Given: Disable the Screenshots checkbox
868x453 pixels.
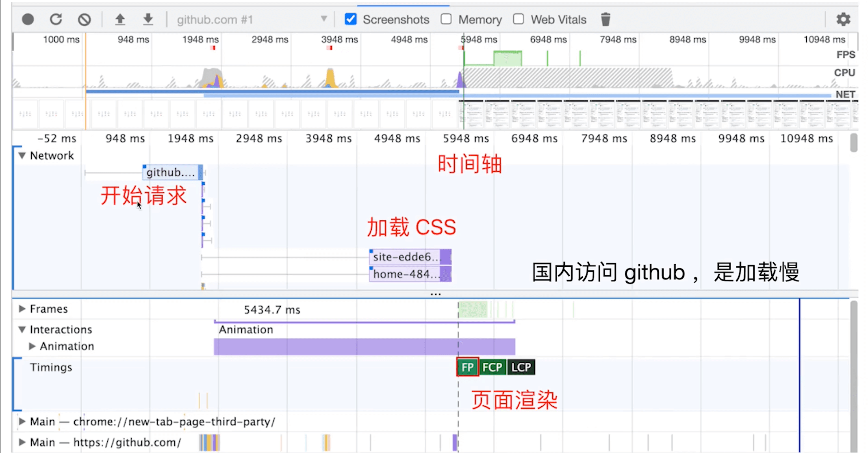Looking at the screenshot, I should 351,19.
